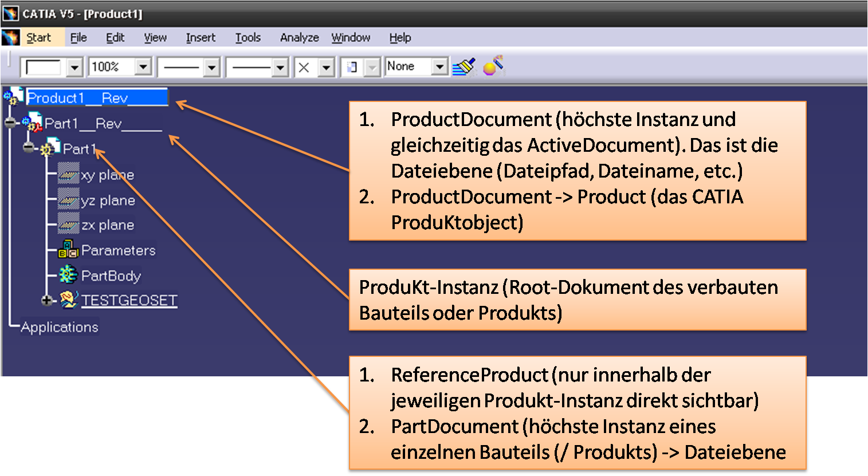Click the Painter brush tool icon
868x476 pixels.
(x=464, y=66)
